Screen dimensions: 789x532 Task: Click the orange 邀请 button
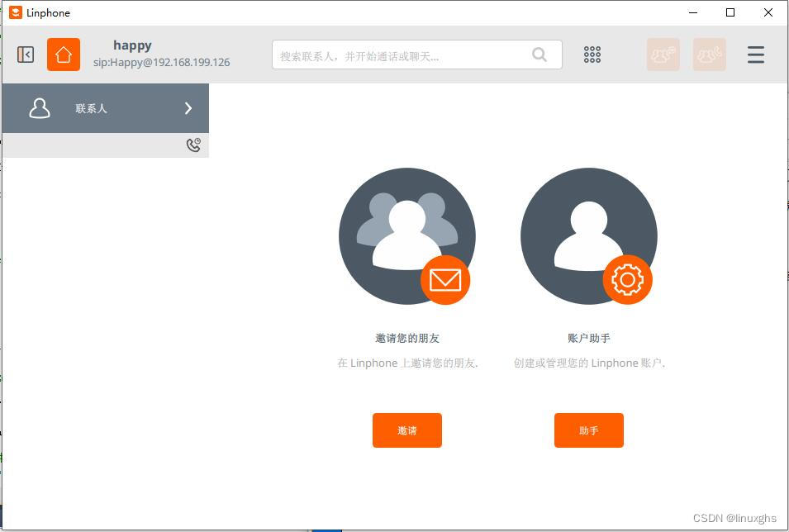(407, 430)
